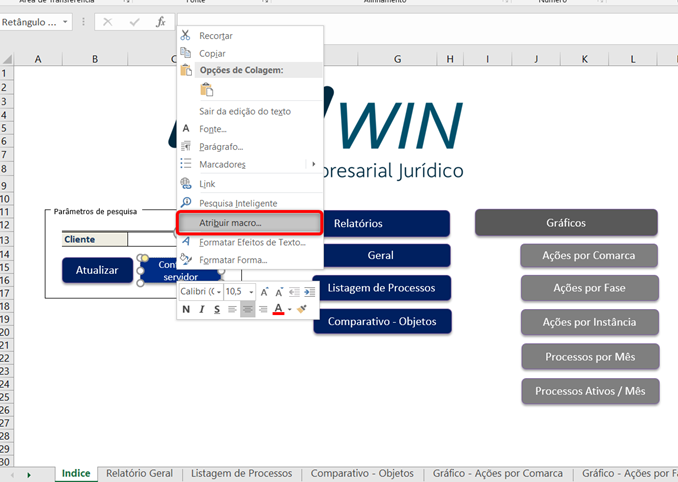Click the Processos Ativos / Mês button

click(x=590, y=391)
